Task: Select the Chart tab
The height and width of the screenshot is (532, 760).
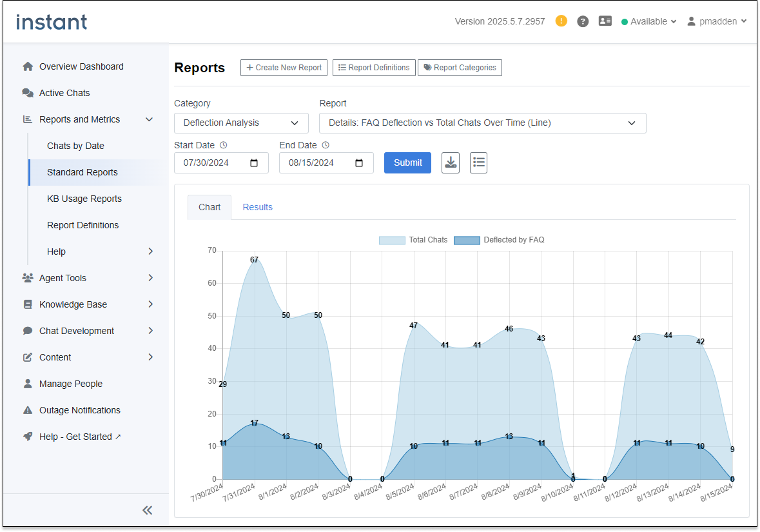Action: pos(209,207)
